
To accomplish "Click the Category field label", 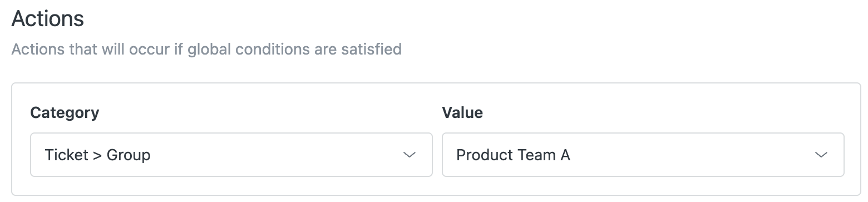I will [x=65, y=113].
